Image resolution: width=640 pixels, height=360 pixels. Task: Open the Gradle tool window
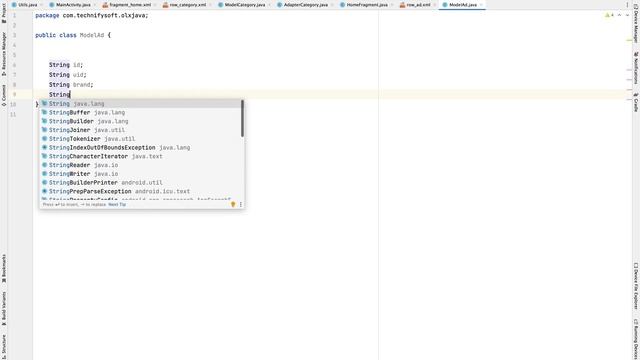tap(636, 102)
